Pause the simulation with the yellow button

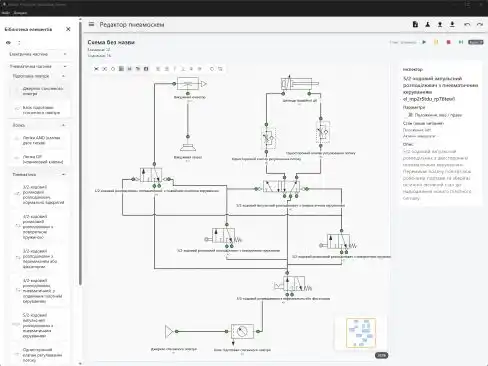tap(436, 42)
